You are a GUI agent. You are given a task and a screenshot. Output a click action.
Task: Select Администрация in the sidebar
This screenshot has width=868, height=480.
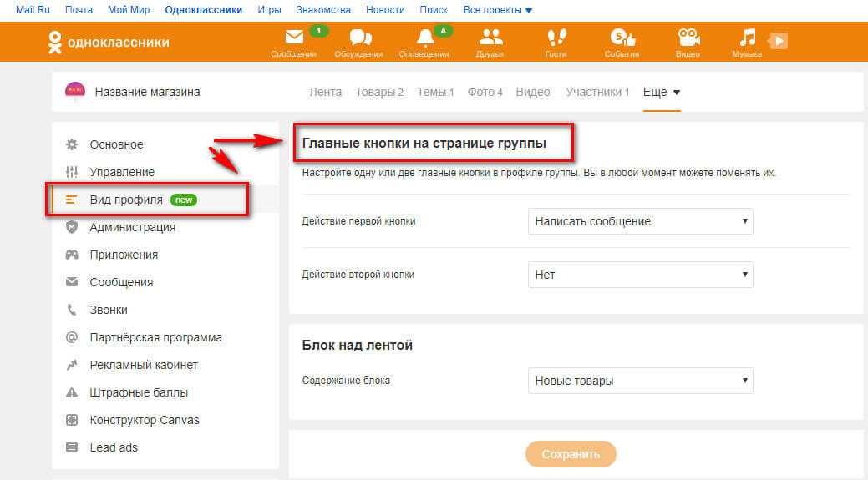pos(132,227)
